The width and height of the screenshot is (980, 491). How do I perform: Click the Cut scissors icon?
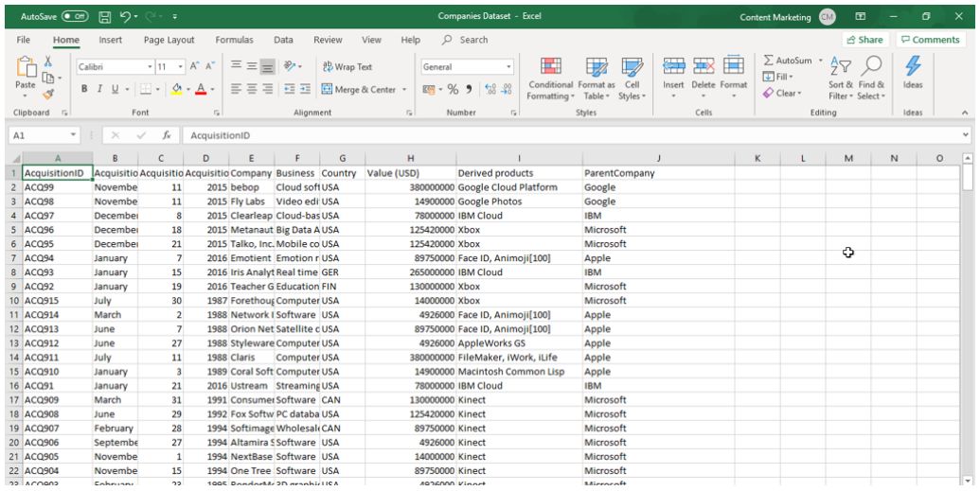[x=48, y=61]
